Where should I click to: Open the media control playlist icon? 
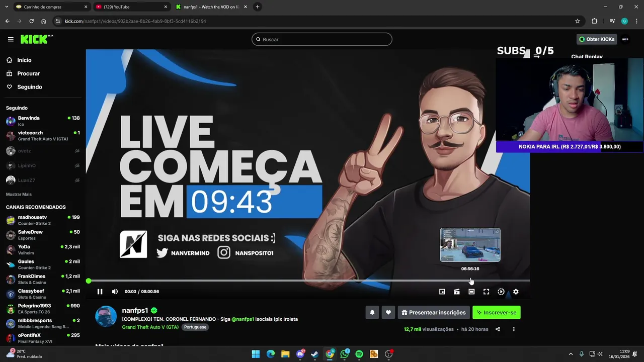tap(612, 21)
